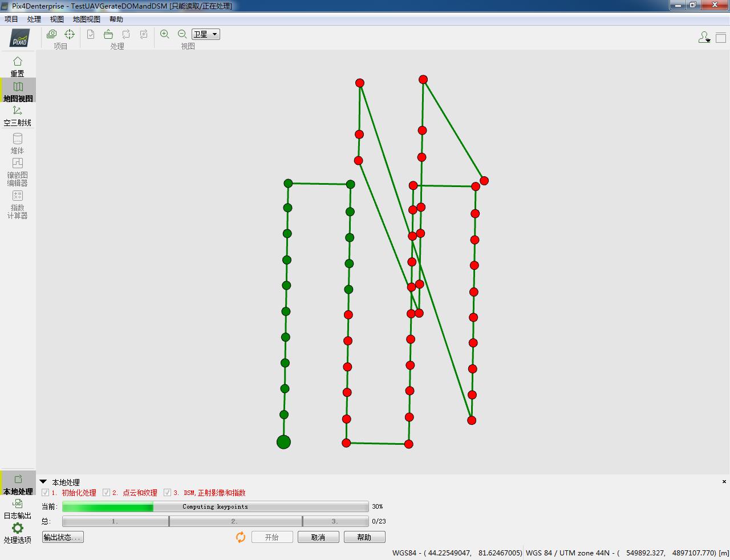730x560 pixels.
Task: Click the Pix4D logo icon
Action: pos(19,38)
